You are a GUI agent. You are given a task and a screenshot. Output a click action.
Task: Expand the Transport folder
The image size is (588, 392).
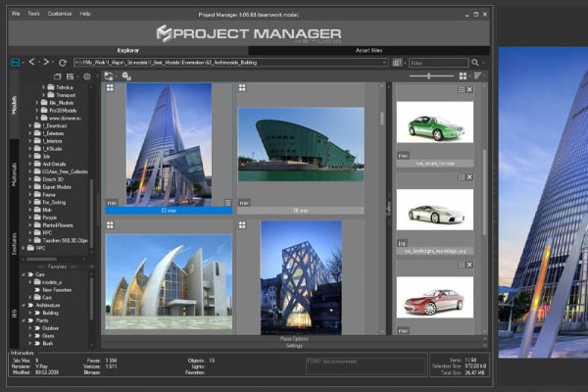[x=43, y=95]
